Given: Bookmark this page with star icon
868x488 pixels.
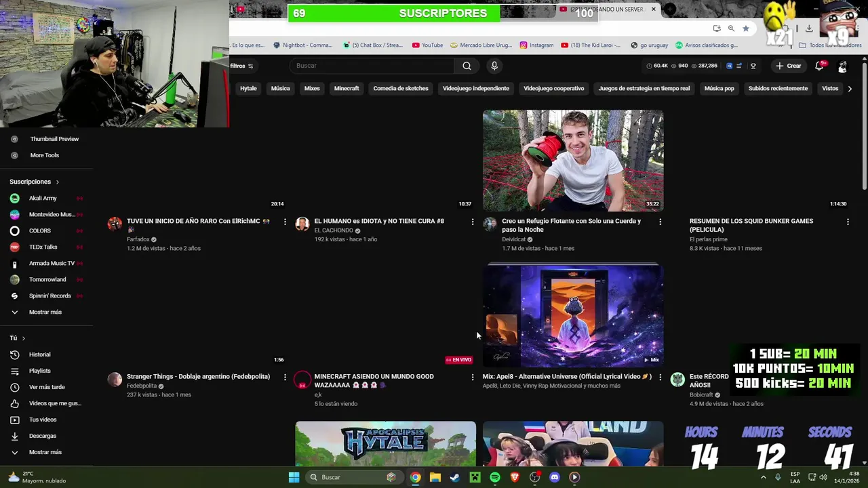Looking at the screenshot, I should tap(746, 28).
